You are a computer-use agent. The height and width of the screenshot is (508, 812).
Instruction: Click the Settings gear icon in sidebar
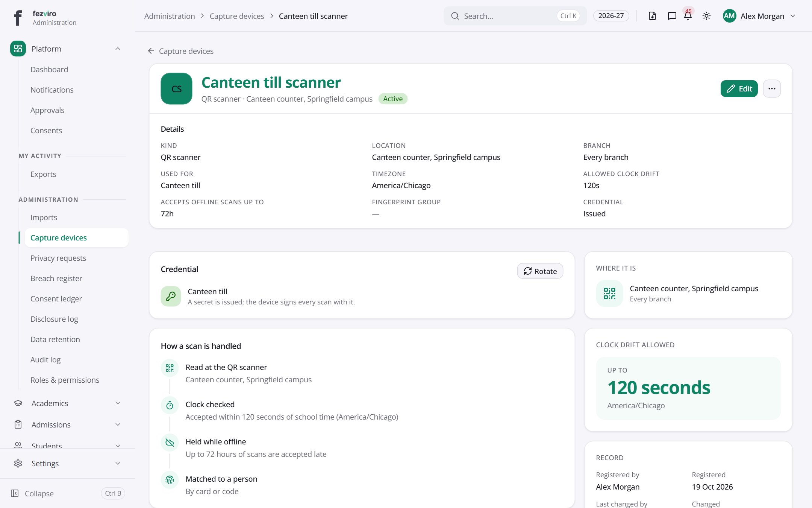(x=18, y=463)
